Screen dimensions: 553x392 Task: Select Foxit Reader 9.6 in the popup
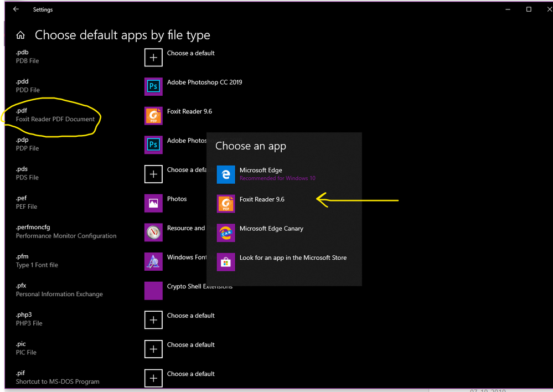coord(285,204)
